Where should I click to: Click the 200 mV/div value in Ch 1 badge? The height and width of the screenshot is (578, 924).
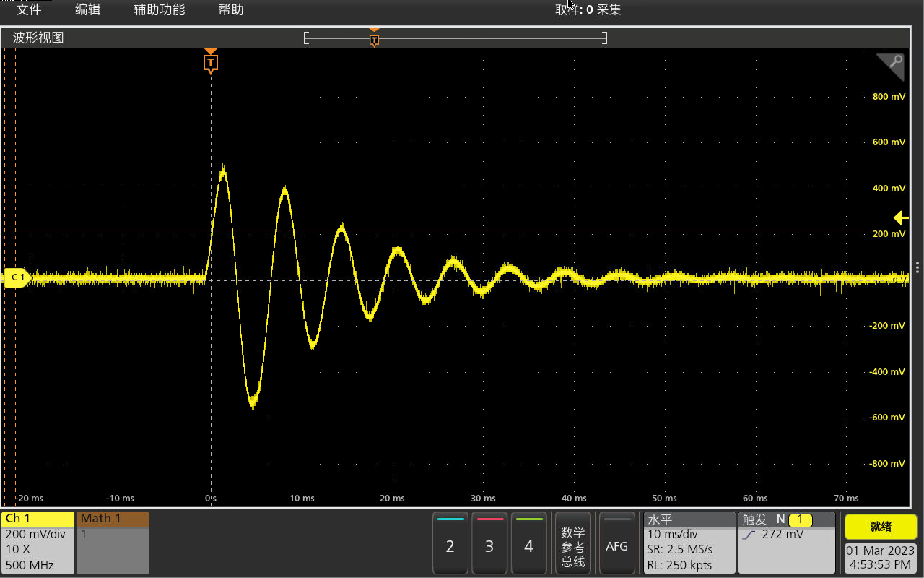click(35, 535)
